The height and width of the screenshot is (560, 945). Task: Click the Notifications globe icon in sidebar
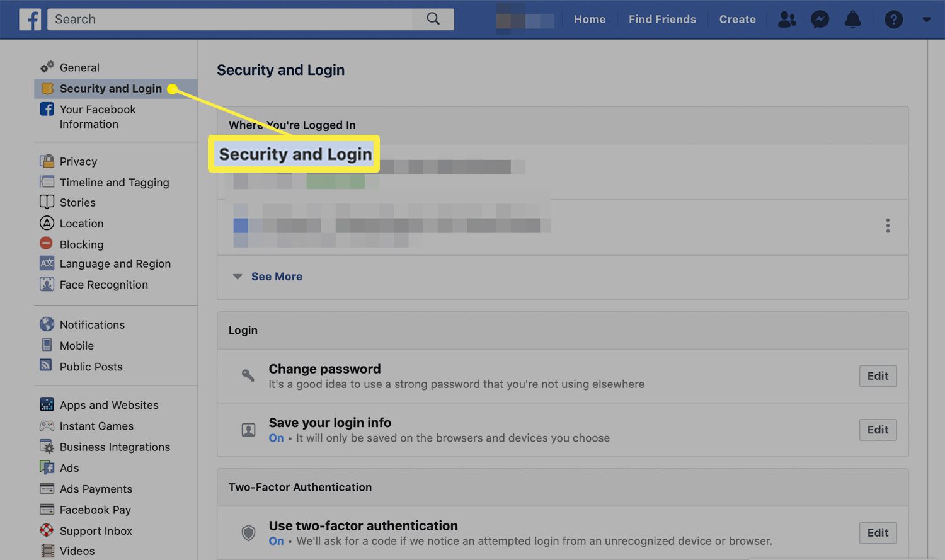point(47,324)
